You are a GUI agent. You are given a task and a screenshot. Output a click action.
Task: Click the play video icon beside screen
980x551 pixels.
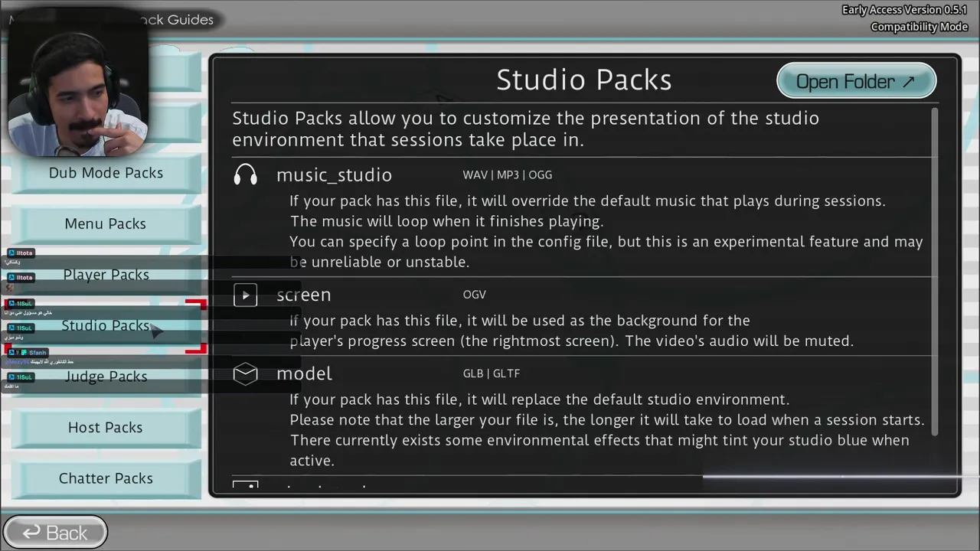pyautogui.click(x=245, y=295)
